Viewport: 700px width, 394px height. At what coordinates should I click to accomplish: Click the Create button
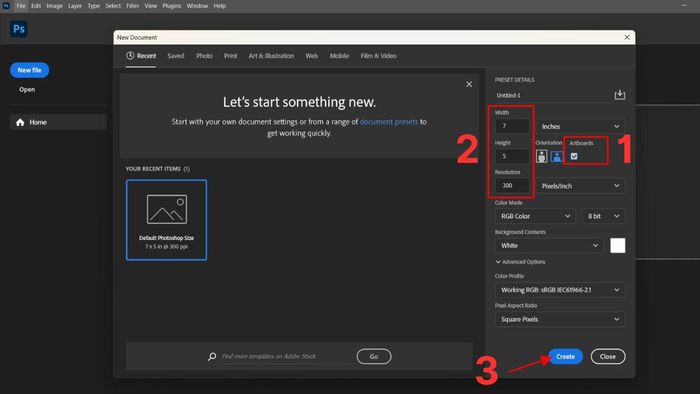click(565, 357)
